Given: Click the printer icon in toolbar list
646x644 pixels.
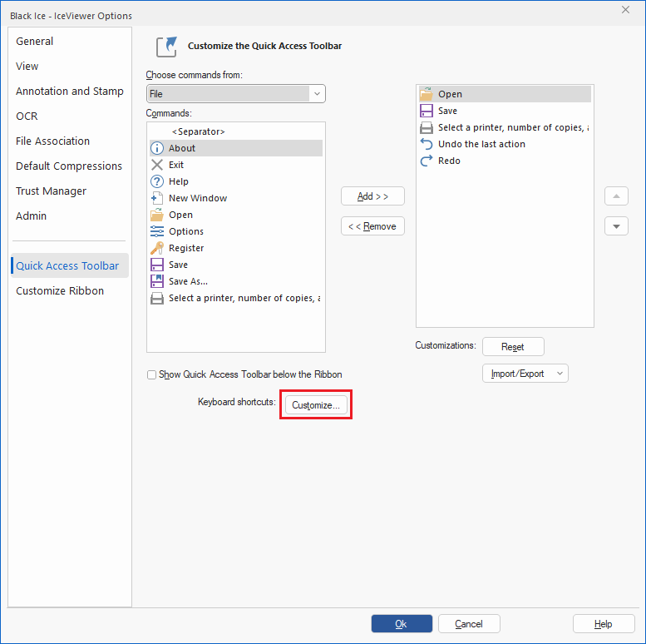Looking at the screenshot, I should click(427, 128).
